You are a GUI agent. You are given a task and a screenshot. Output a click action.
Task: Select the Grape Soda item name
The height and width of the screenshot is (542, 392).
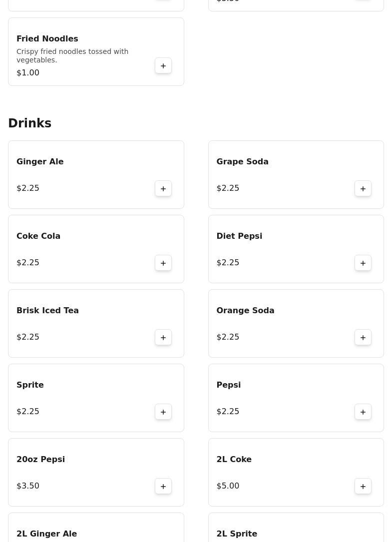tap(242, 161)
